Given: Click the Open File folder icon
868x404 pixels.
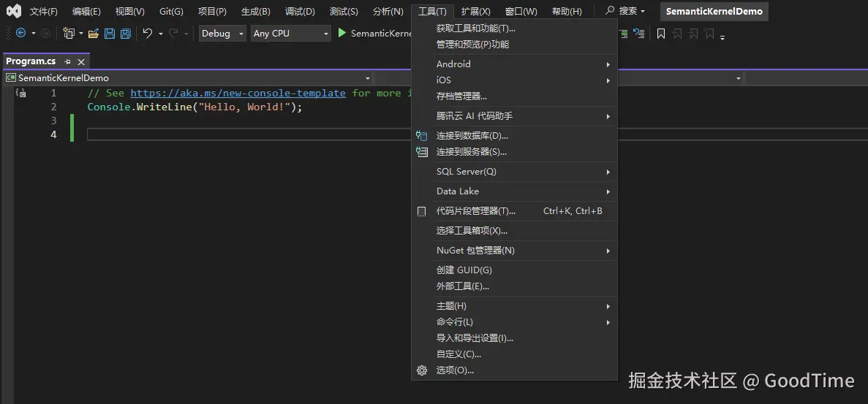Looking at the screenshot, I should pos(94,34).
